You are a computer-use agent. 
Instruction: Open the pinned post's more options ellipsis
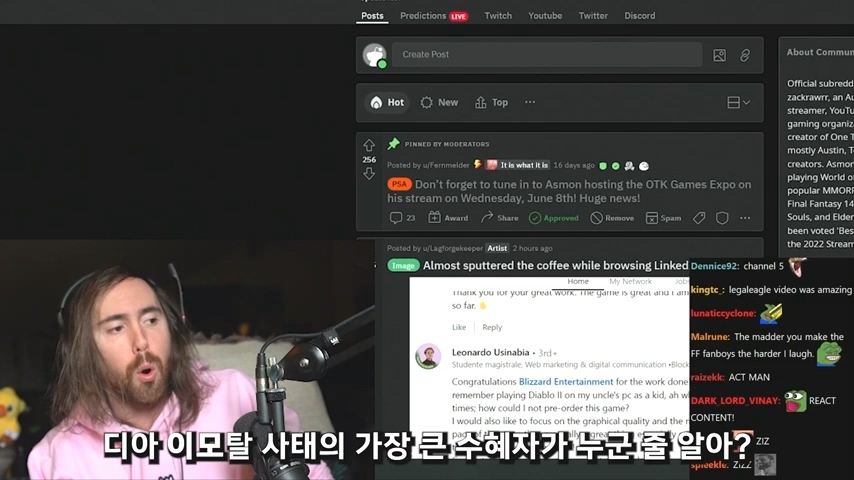pyautogui.click(x=745, y=218)
